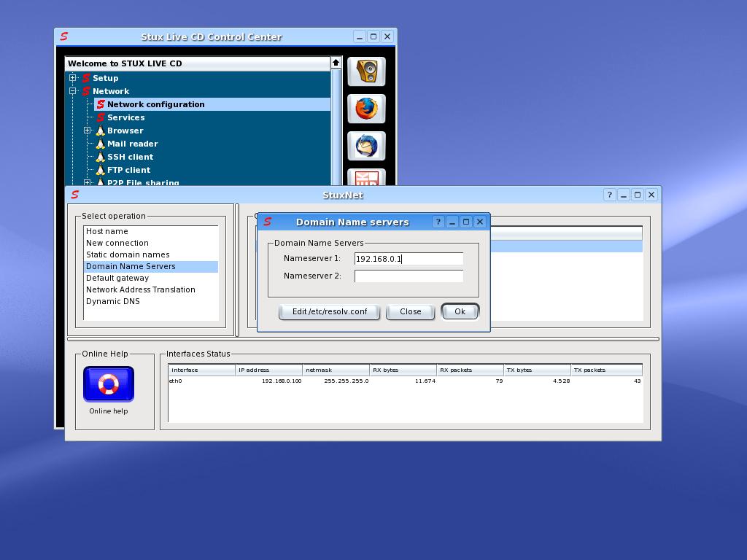
Task: Select Browser entry in the tree
Action: click(125, 131)
